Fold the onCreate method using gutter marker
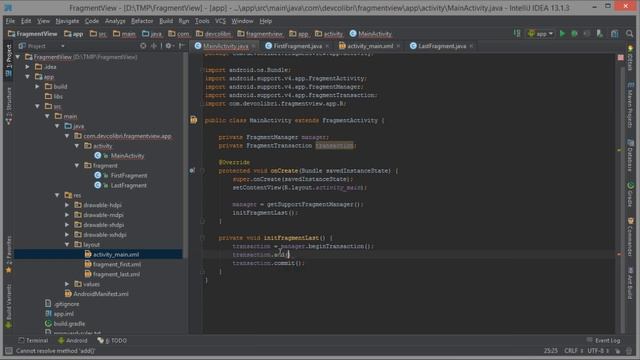The width and height of the screenshot is (640, 360). (x=202, y=171)
